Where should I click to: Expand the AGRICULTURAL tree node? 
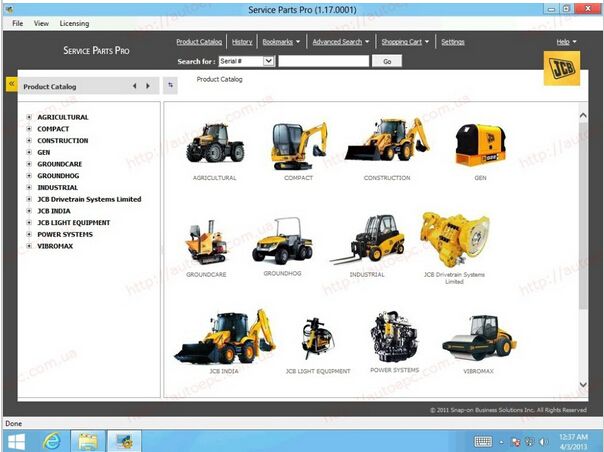pos(29,117)
